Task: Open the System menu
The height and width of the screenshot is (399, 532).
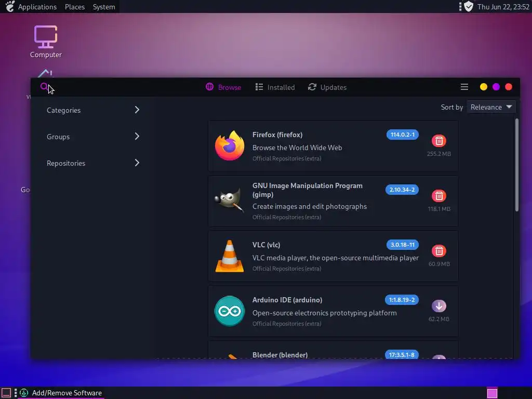Action: pyautogui.click(x=104, y=7)
